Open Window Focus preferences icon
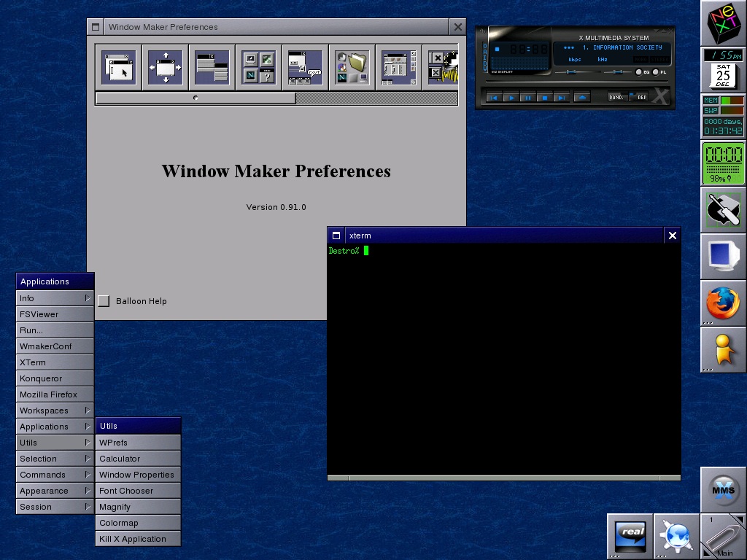 click(119, 67)
